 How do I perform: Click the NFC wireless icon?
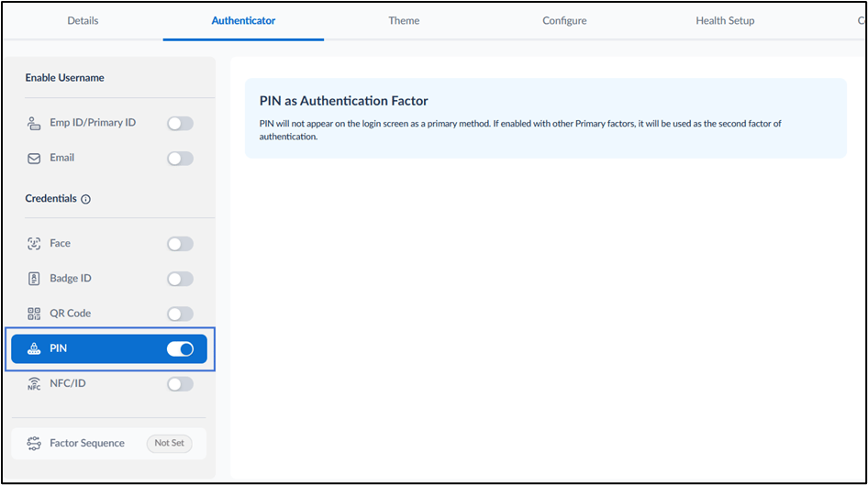pyautogui.click(x=34, y=384)
